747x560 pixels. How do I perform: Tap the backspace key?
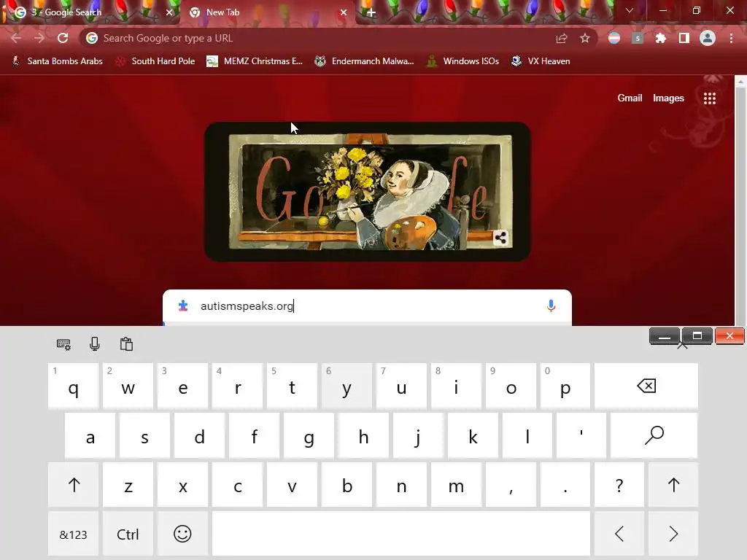pyautogui.click(x=646, y=386)
